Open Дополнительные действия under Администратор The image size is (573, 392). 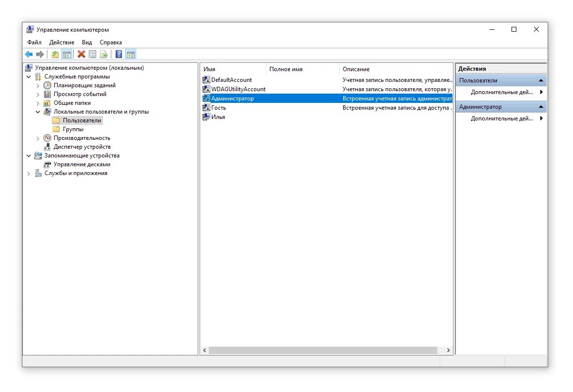501,118
